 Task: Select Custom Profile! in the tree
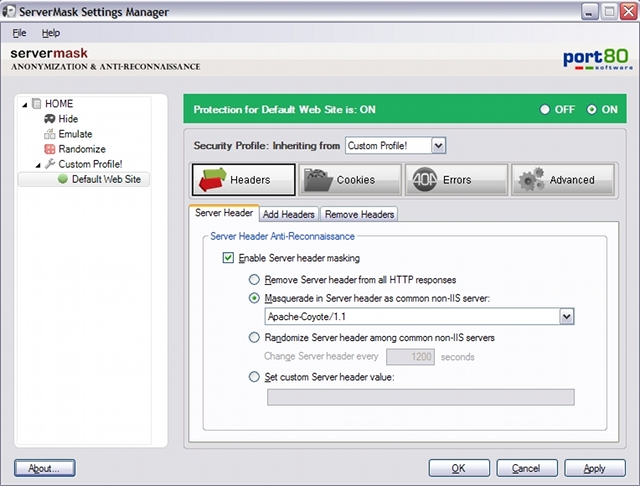90,164
